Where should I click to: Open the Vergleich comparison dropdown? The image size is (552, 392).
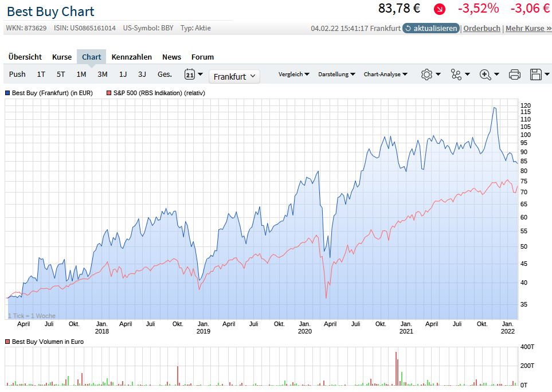coord(294,75)
